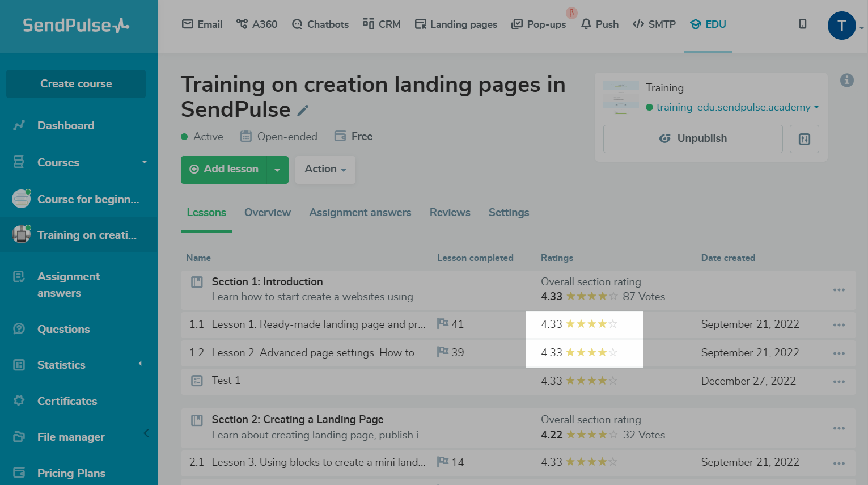Viewport: 868px width, 485px height.
Task: Open the A360 automation section
Action: 257,24
